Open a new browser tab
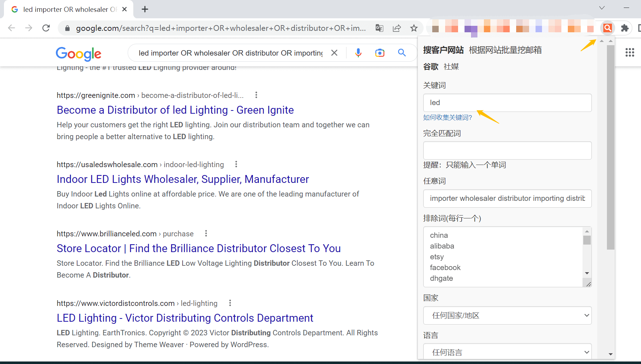This screenshot has width=641, height=364. click(145, 9)
